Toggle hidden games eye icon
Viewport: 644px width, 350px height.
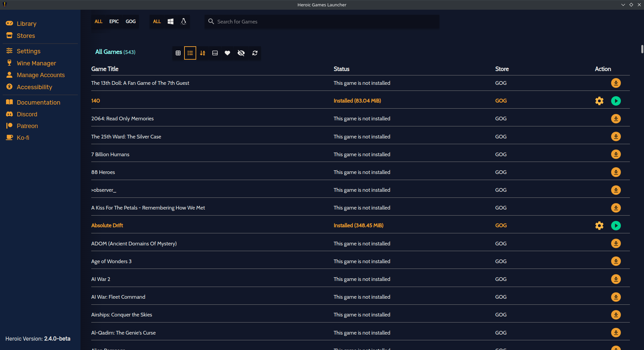pyautogui.click(x=241, y=53)
